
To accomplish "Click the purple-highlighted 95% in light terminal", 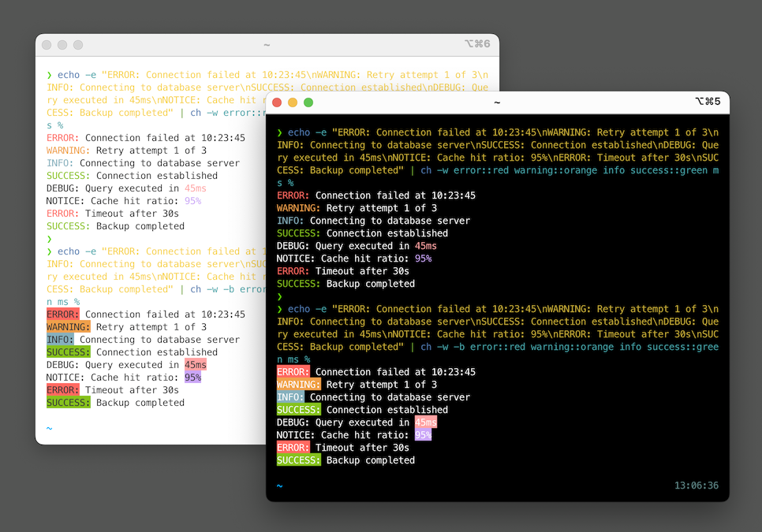I will pos(192,378).
